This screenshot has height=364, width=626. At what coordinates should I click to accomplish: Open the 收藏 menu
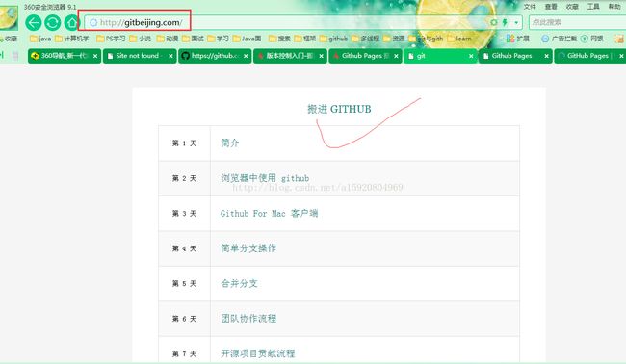(572, 7)
